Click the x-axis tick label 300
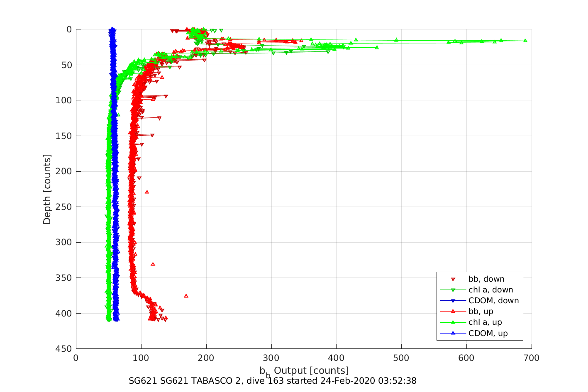 (x=271, y=358)
